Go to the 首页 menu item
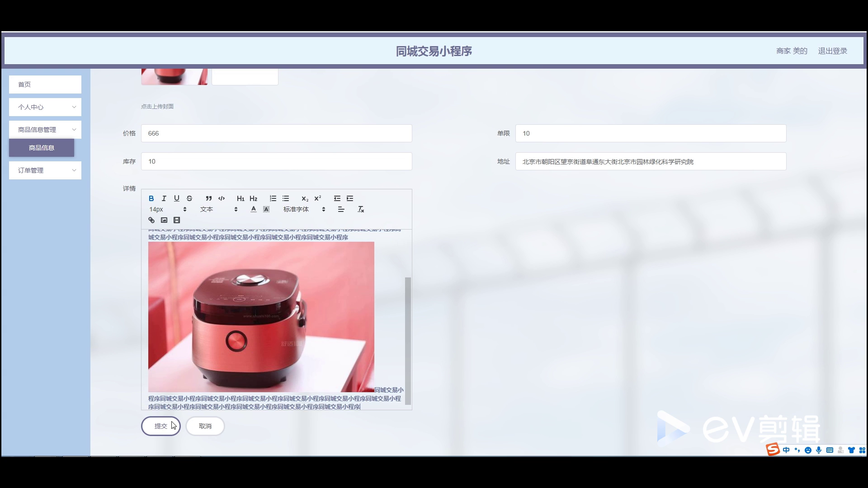 45,84
